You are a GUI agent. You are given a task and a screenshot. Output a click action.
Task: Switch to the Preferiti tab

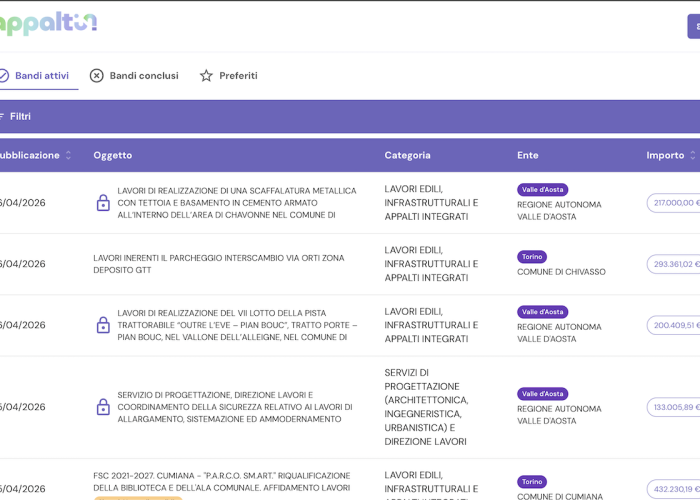click(x=238, y=76)
